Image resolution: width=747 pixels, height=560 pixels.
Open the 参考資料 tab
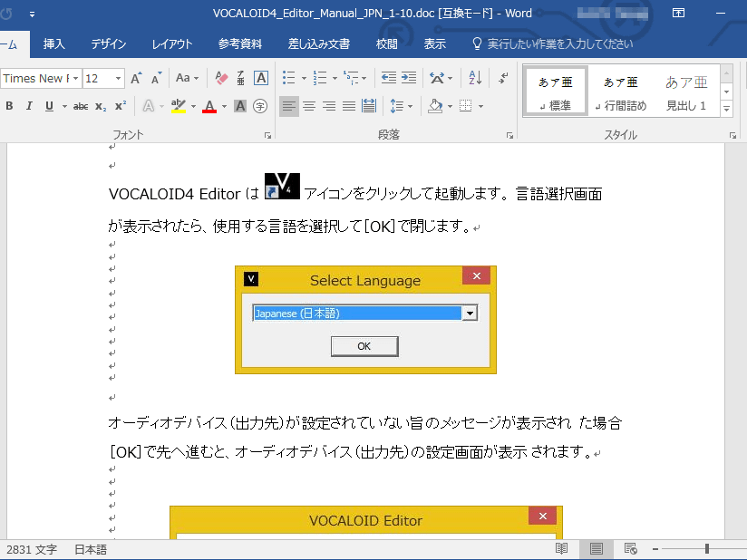tap(240, 43)
